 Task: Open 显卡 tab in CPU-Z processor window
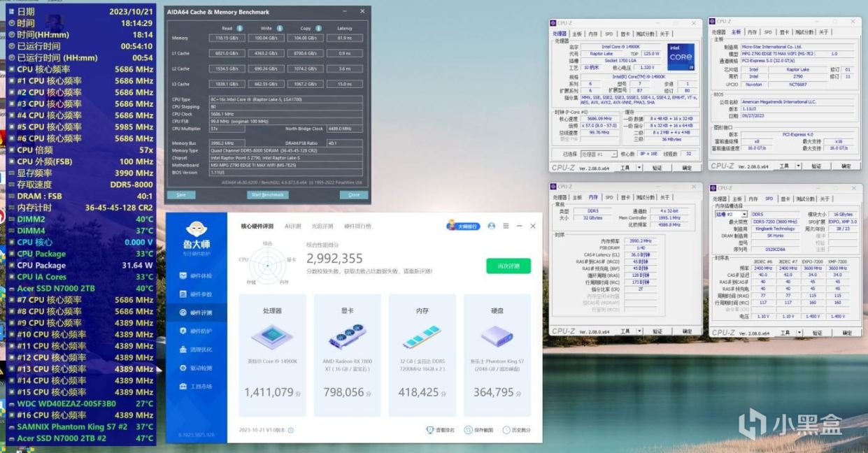[627, 33]
